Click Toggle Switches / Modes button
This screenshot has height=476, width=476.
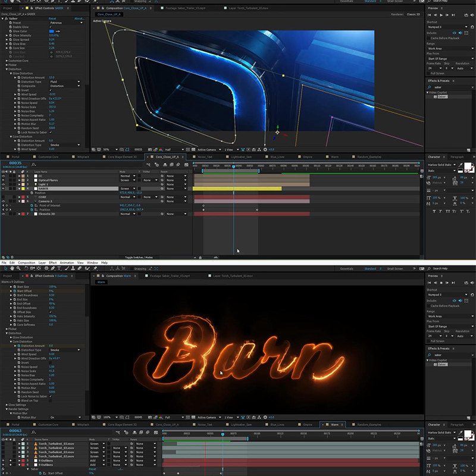coord(139,258)
